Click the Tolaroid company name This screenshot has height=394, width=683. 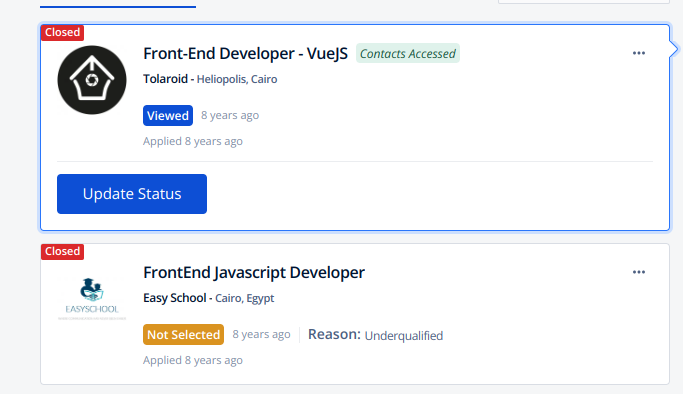[166, 79]
